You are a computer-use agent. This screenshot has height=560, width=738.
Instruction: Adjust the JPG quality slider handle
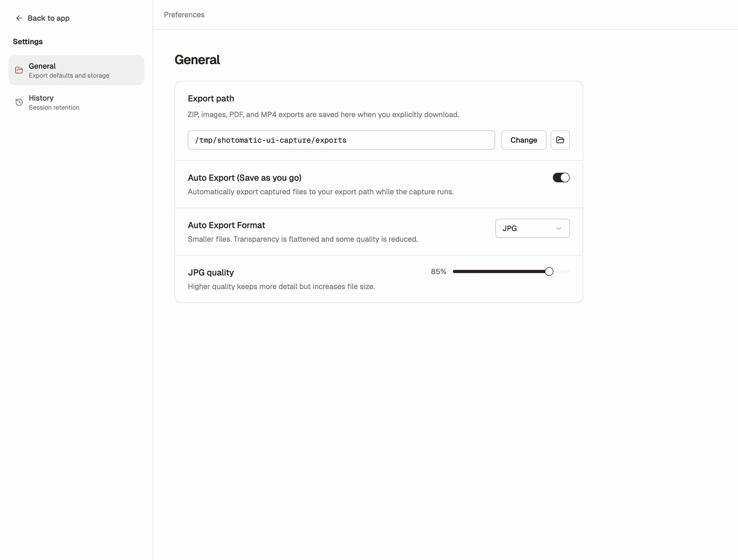(x=549, y=271)
